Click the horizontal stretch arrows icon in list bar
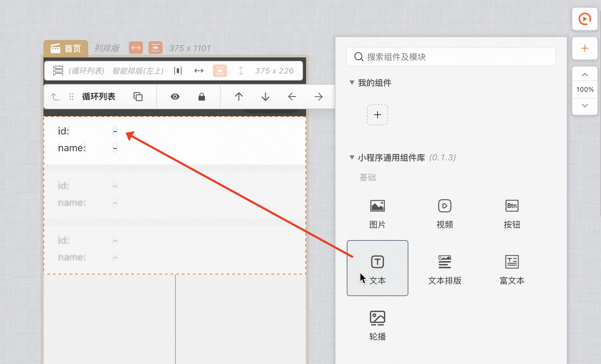The width and height of the screenshot is (601, 364). click(199, 71)
